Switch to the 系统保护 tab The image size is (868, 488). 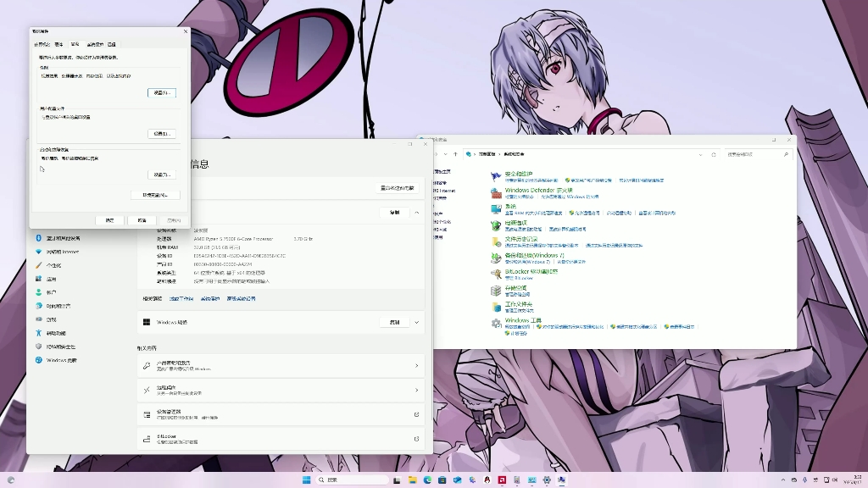click(x=95, y=44)
